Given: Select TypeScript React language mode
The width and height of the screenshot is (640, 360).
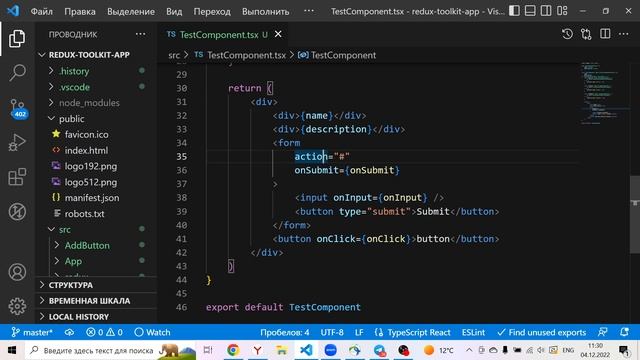Looking at the screenshot, I should pos(413,332).
